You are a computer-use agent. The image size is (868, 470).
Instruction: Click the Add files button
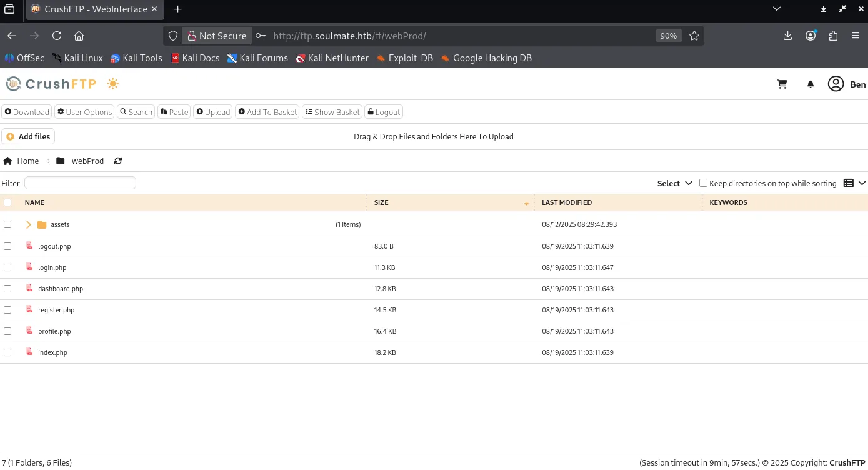pyautogui.click(x=28, y=136)
